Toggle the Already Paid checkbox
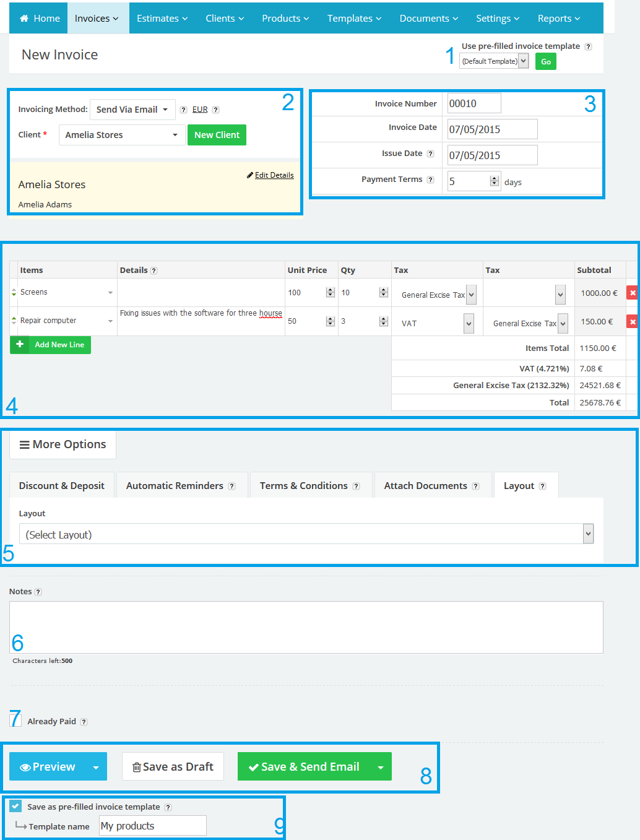Image resolution: width=640 pixels, height=840 pixels. click(x=15, y=721)
